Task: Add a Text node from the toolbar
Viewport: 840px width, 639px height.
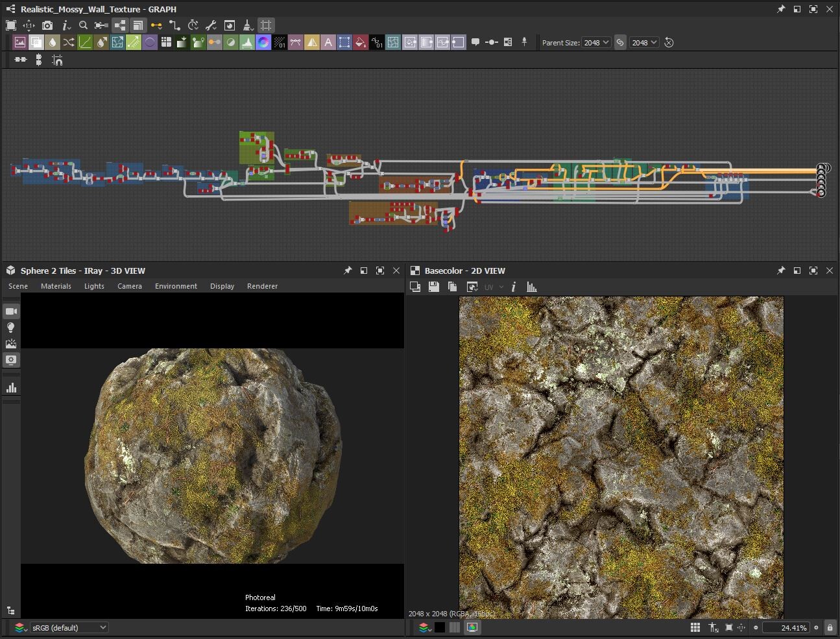Action: [x=328, y=43]
